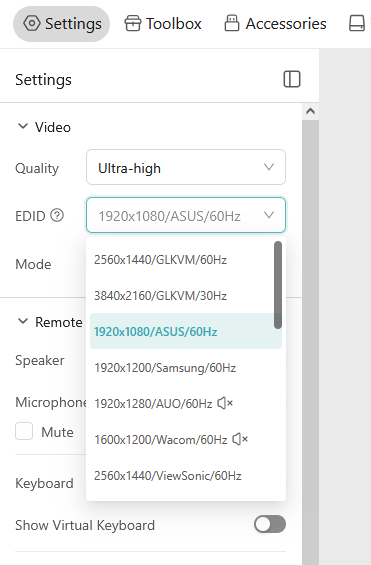Click the EDID list scrollbar thumb
Viewport: 371px width, 565px height.
click(278, 285)
